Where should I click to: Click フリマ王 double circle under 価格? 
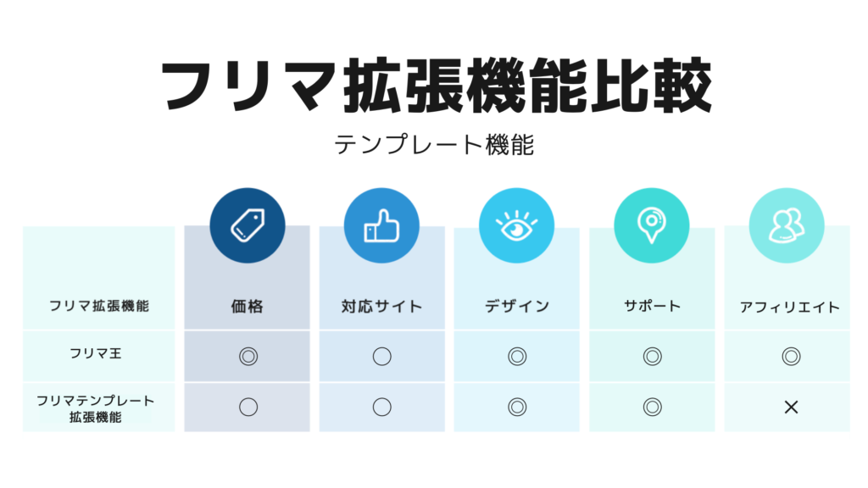(248, 357)
